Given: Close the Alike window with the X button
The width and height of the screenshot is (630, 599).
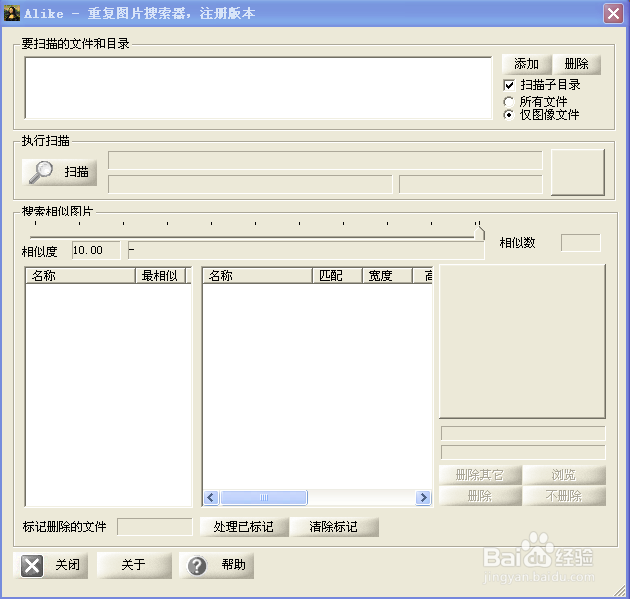Looking at the screenshot, I should click(613, 14).
